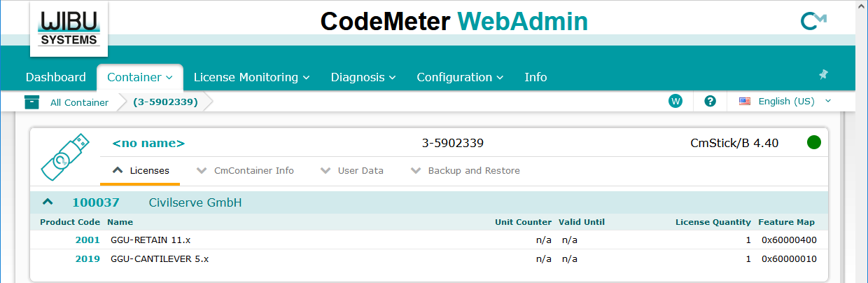The width and height of the screenshot is (868, 283).
Task: Expand the Backup and Restore section
Action: point(465,170)
